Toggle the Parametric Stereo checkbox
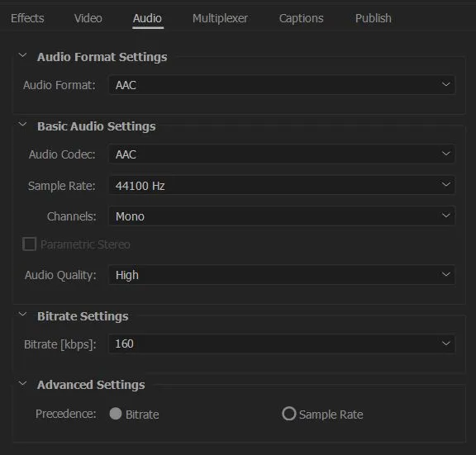This screenshot has width=476, height=455. (x=30, y=244)
